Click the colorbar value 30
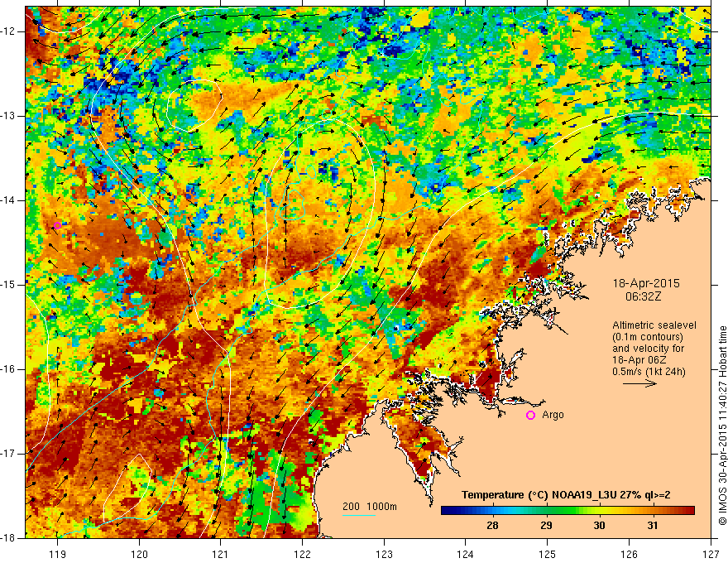728x563 pixels. point(600,526)
